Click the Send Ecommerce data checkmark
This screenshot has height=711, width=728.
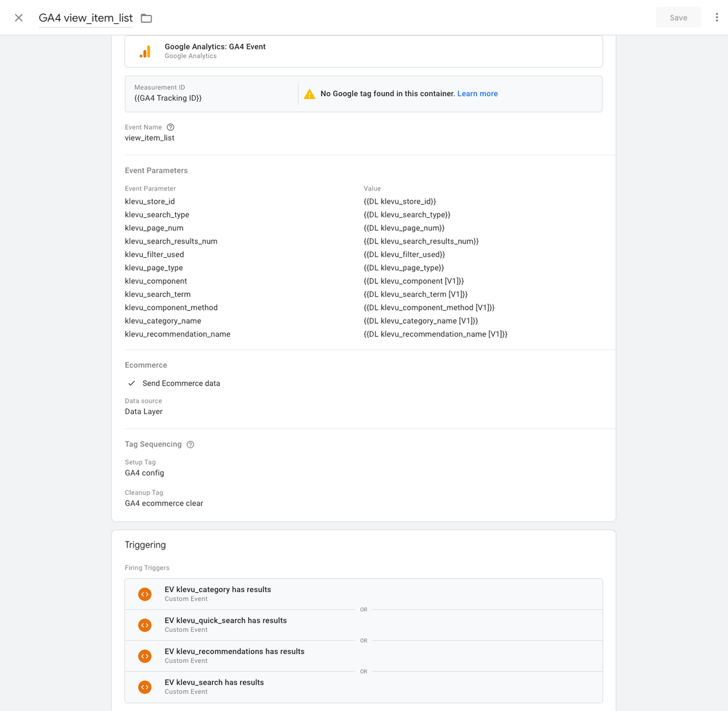(x=131, y=383)
